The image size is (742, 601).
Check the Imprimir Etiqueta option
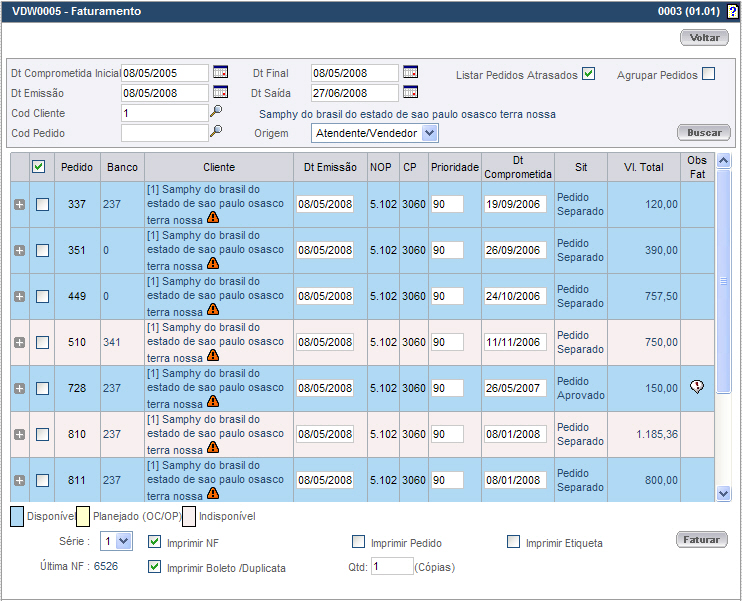coord(514,543)
